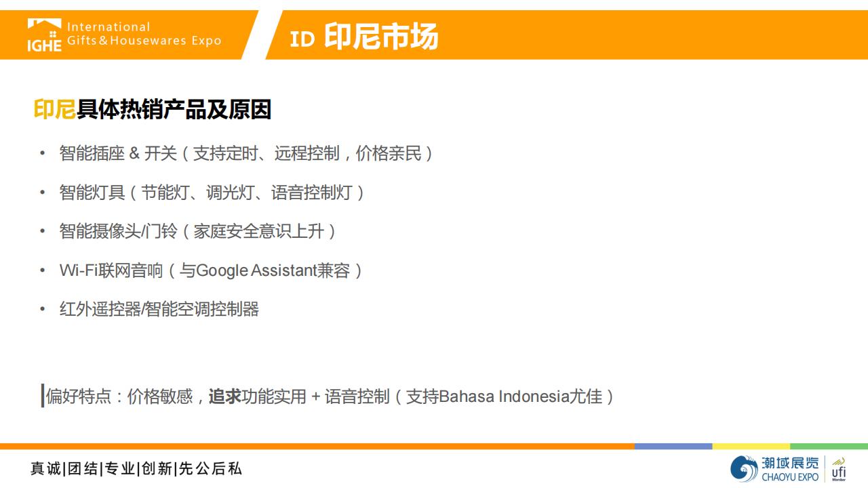Click the 智能插座 & 开关 bullet item
Viewport: 868px width, 488px height.
(x=245, y=153)
